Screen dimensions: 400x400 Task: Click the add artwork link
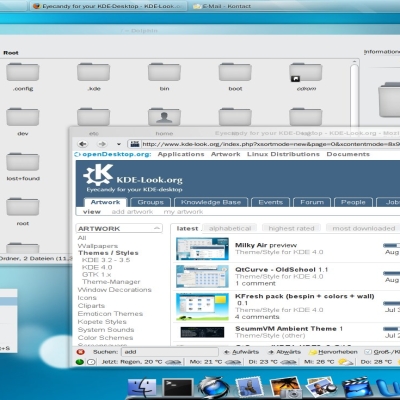pyautogui.click(x=132, y=212)
